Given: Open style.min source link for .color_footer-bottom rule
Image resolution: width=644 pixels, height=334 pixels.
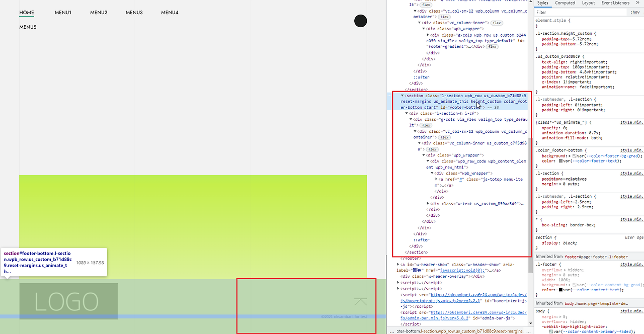Looking at the screenshot, I should 632,150.
